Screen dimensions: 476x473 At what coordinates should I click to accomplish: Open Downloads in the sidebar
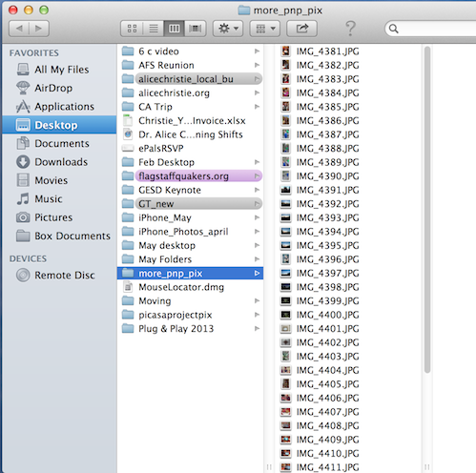(x=59, y=162)
